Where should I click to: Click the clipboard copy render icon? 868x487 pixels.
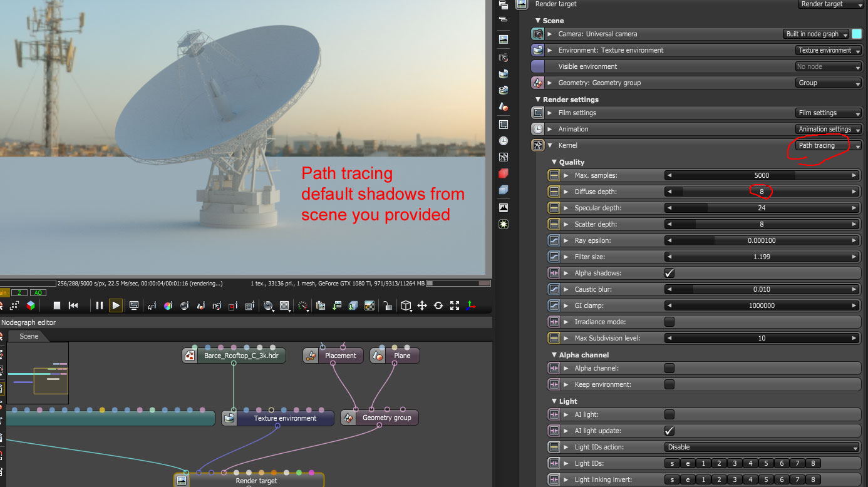[321, 306]
